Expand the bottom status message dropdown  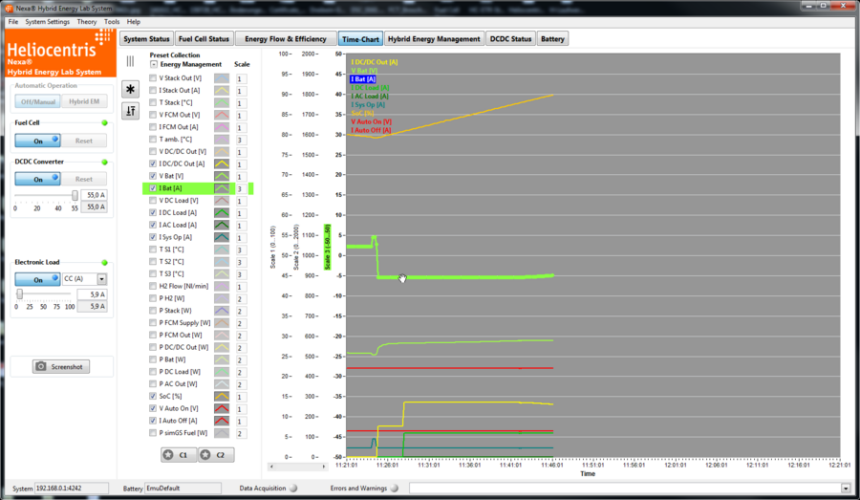(848, 488)
